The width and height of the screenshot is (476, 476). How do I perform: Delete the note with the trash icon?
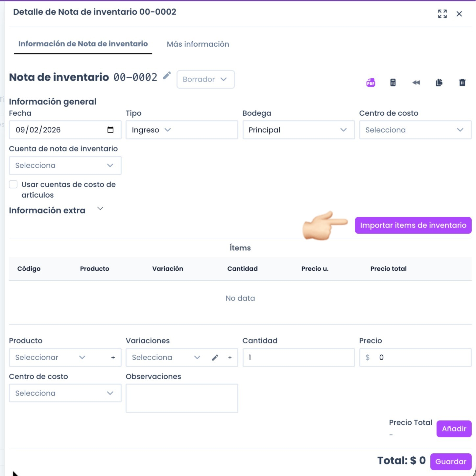462,83
